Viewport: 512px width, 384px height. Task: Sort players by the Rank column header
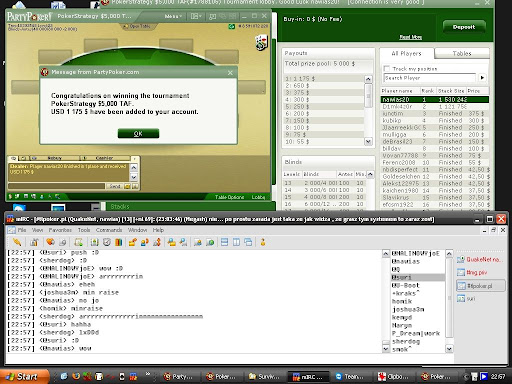point(428,91)
